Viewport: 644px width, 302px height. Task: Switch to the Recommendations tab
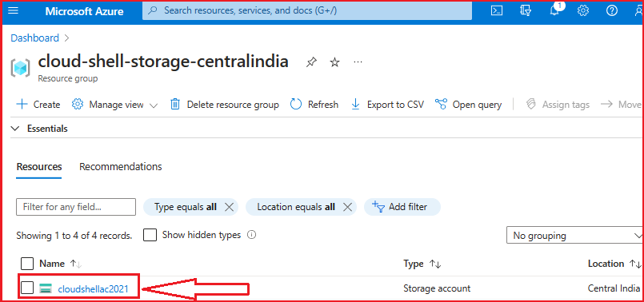[120, 167]
